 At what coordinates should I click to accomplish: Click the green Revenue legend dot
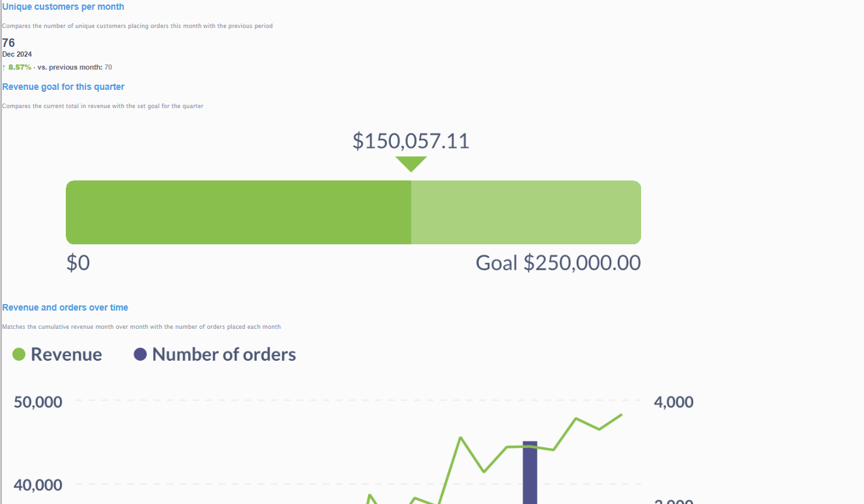[19, 354]
